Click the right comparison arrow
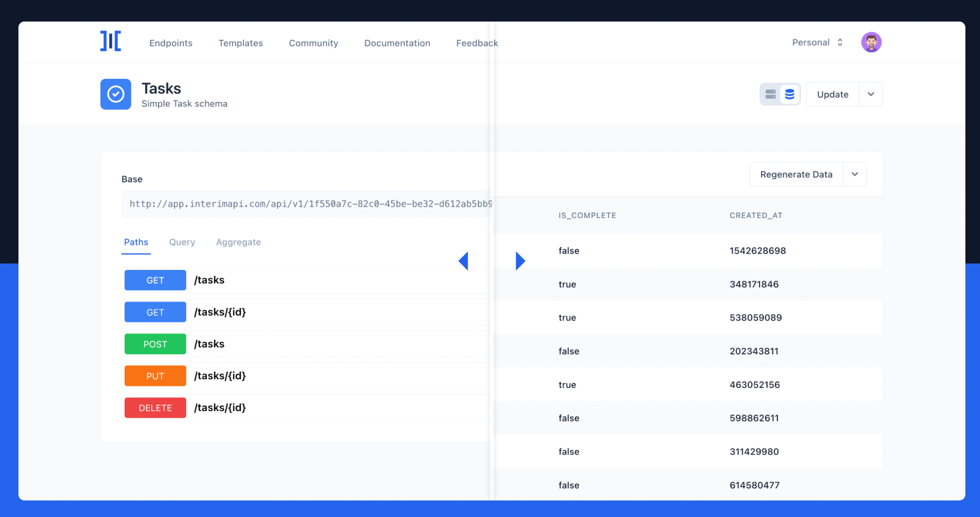The height and width of the screenshot is (517, 980). (520, 261)
